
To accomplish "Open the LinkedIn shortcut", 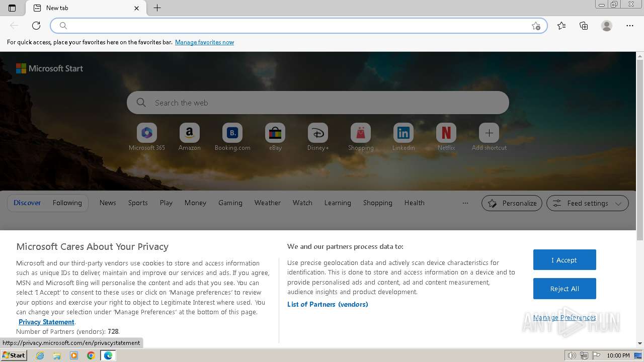I will click(x=404, y=137).
